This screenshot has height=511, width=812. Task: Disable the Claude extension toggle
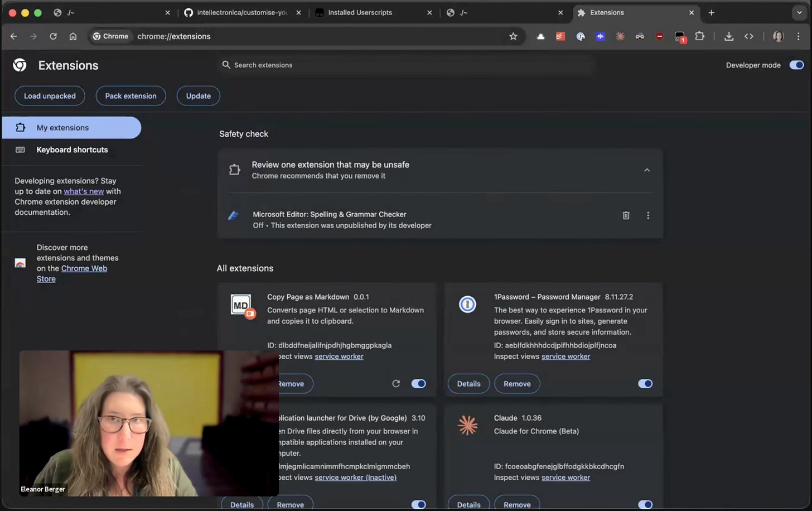coord(645,504)
